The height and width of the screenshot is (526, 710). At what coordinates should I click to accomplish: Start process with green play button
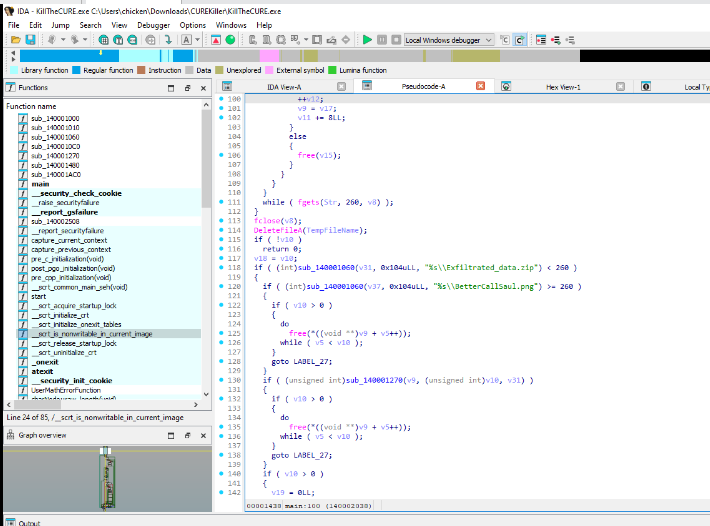(x=368, y=40)
